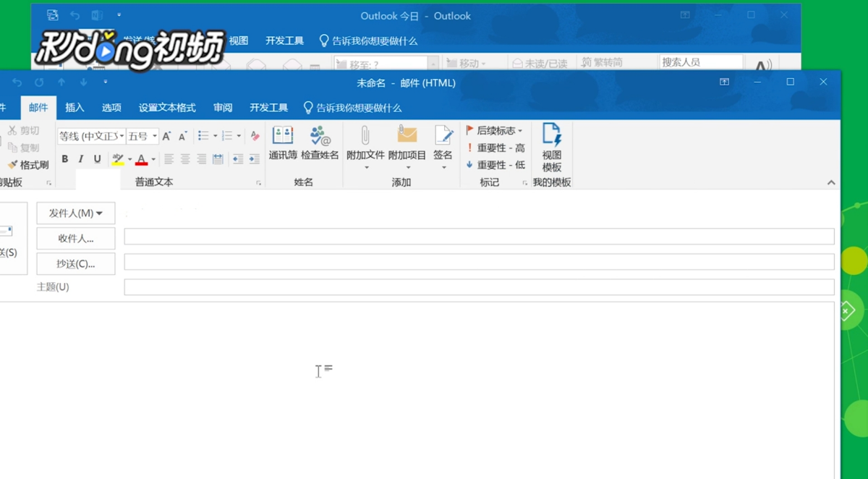The width and height of the screenshot is (868, 479).
Task: Click the 视图 tab in Outlook main window
Action: tap(239, 41)
